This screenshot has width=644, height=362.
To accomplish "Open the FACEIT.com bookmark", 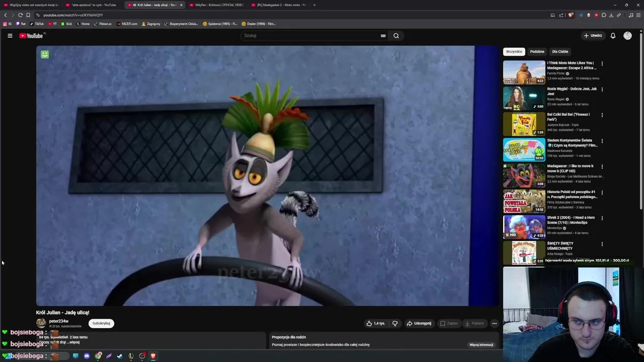I will pos(127,24).
